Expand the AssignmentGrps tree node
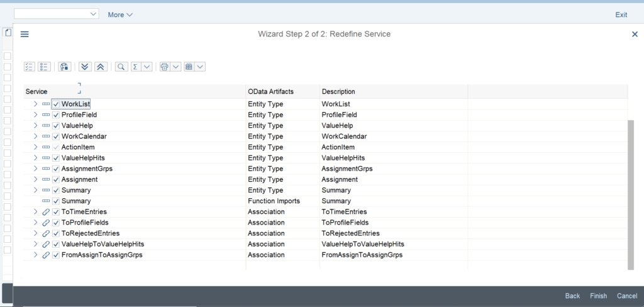644x307 pixels. [35, 169]
